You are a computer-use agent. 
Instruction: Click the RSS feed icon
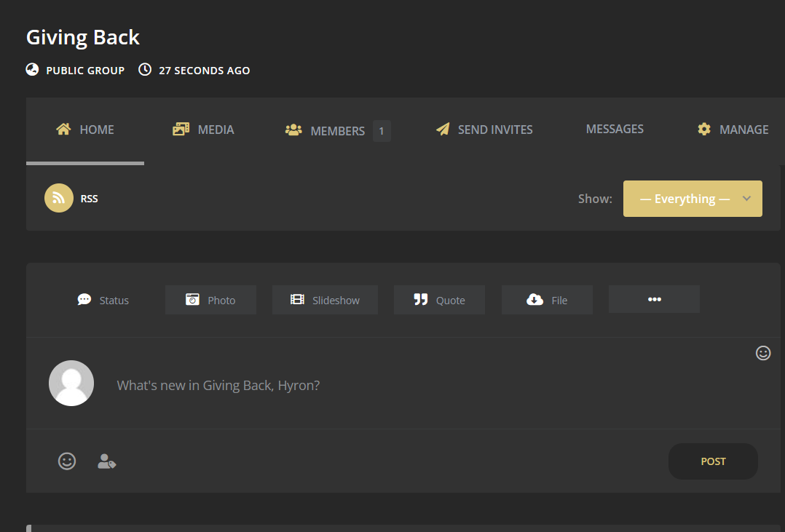pyautogui.click(x=59, y=198)
